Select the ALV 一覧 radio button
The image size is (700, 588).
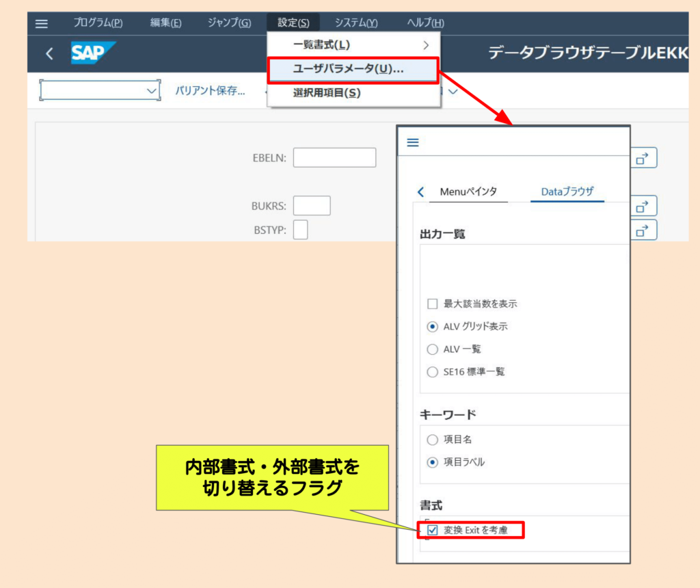click(432, 349)
